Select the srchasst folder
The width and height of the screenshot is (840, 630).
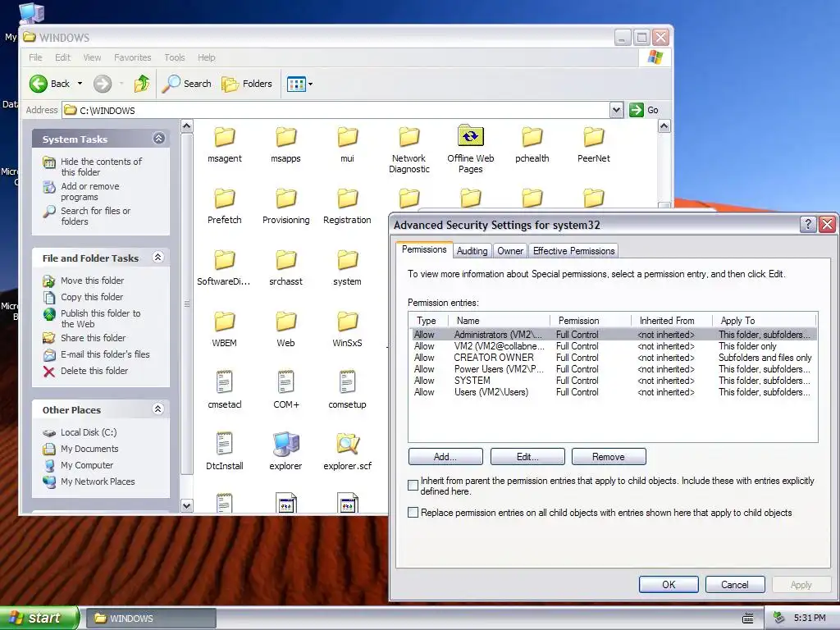point(285,268)
